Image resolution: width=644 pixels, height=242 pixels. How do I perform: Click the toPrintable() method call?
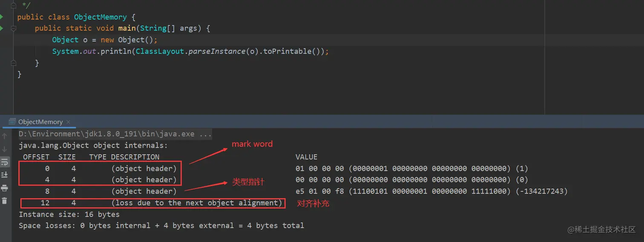click(x=292, y=51)
